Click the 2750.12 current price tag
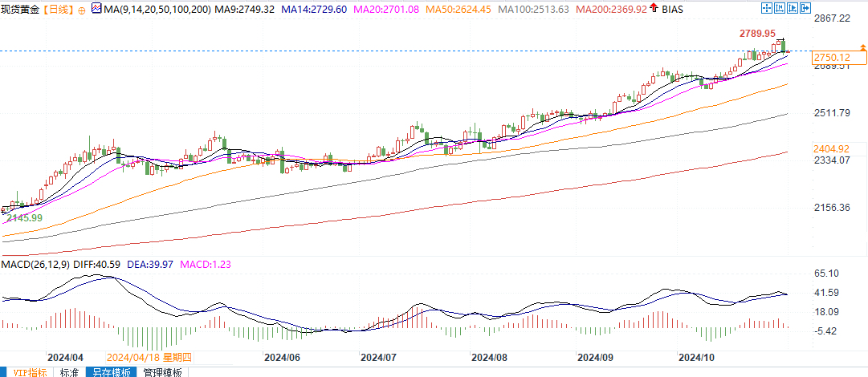Viewport: 868px width, 377px height. coord(830,57)
